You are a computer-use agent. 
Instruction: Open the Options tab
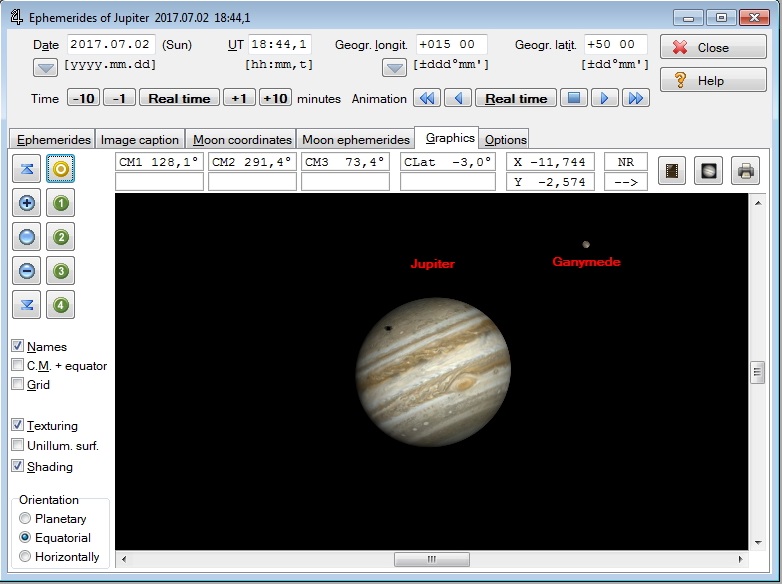505,140
